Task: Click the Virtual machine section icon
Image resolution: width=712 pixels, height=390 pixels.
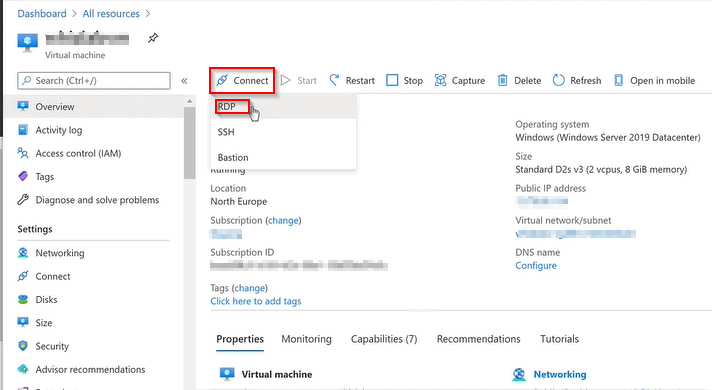Action: click(x=227, y=374)
